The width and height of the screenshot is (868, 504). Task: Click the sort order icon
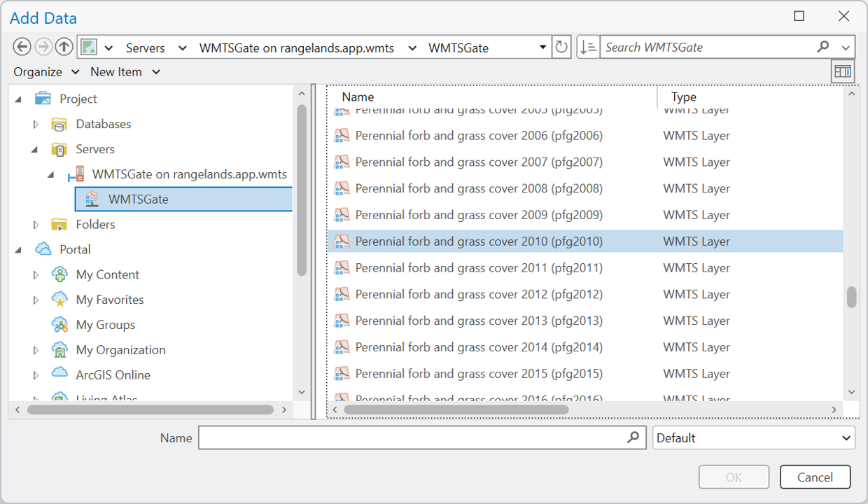coord(588,47)
